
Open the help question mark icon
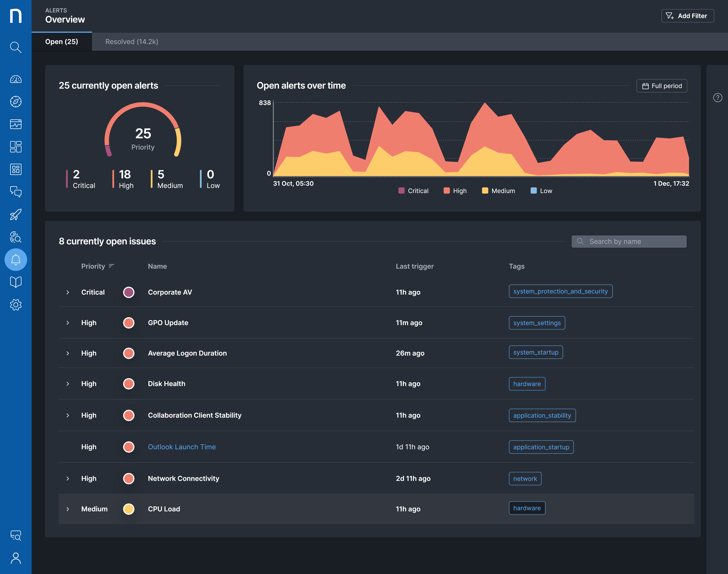(718, 98)
